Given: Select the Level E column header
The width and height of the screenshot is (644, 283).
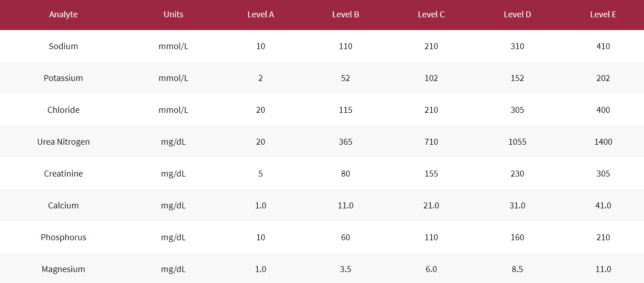Looking at the screenshot, I should [x=603, y=15].
